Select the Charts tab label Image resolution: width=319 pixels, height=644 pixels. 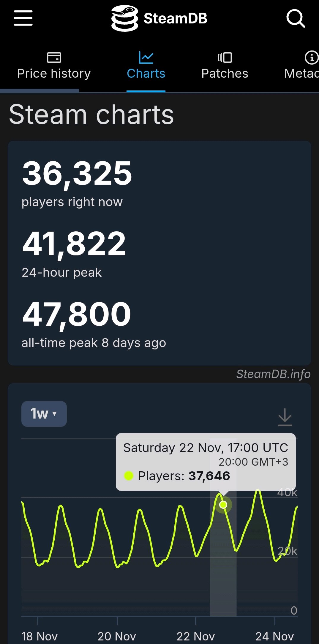[x=146, y=73]
